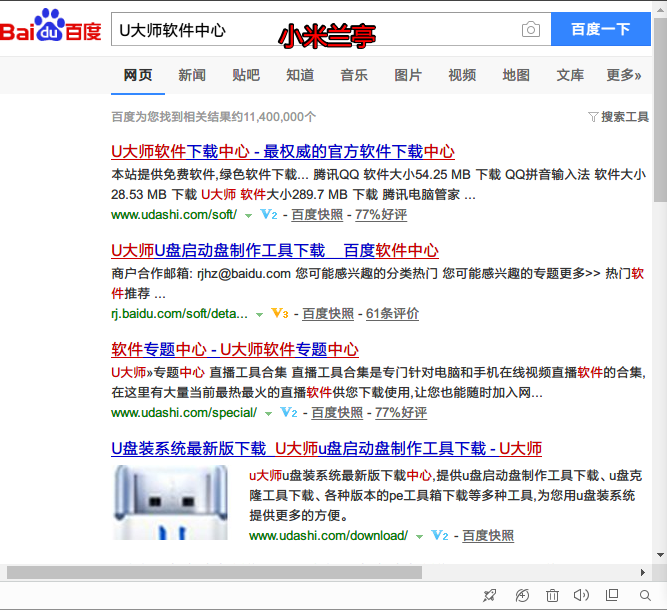The height and width of the screenshot is (610, 667).
Task: Click the 百度一下 search button
Action: (601, 29)
